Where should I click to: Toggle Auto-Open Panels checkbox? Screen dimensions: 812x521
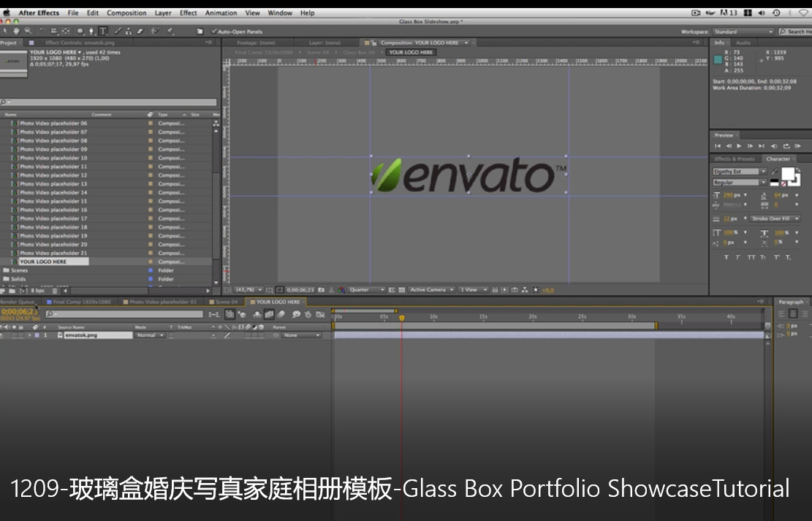pyautogui.click(x=214, y=31)
